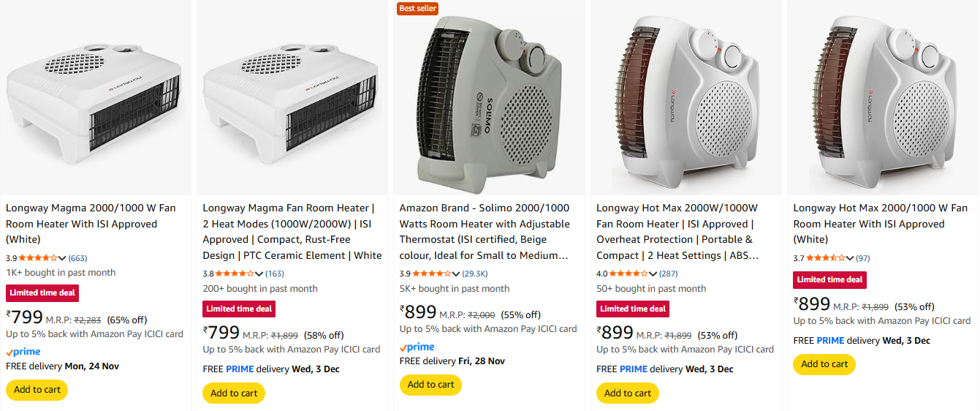Add 97-review Longway Hot Max to cart
Screen dimensions: 980x411
click(x=824, y=364)
